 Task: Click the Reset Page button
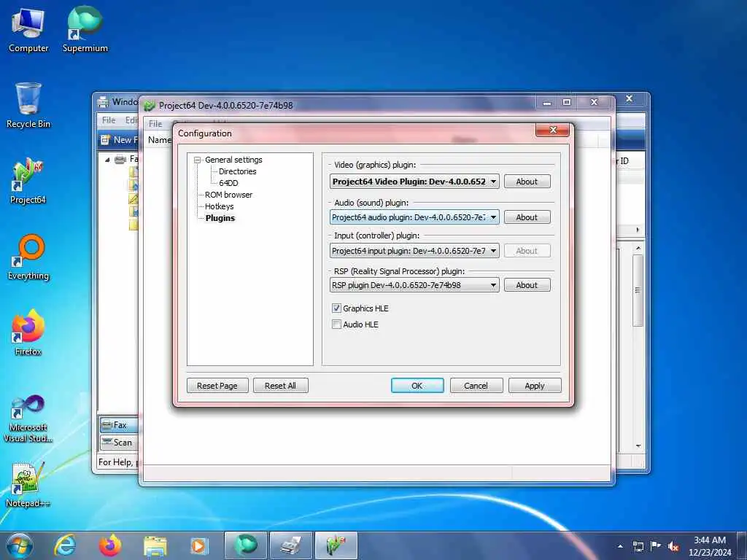217,386
